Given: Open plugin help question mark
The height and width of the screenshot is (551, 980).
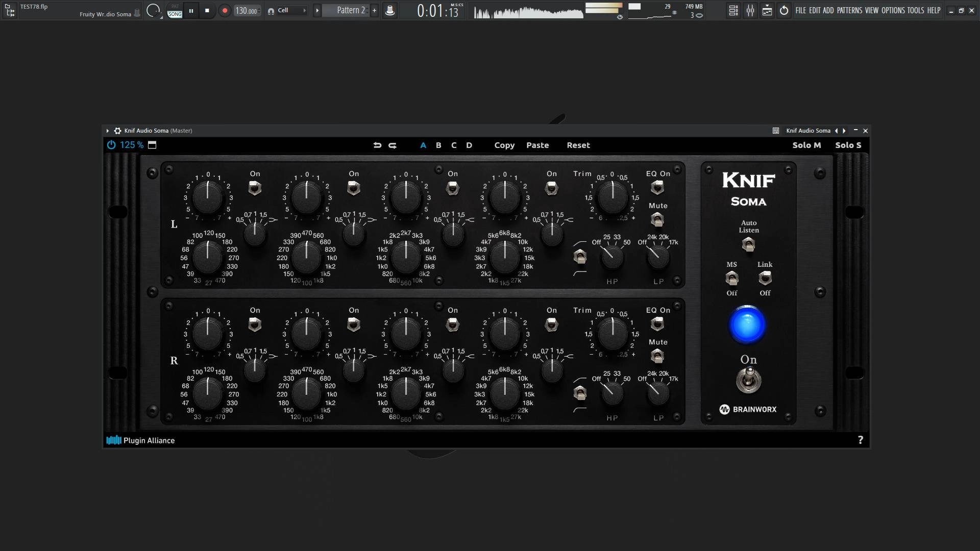Looking at the screenshot, I should click(x=860, y=440).
